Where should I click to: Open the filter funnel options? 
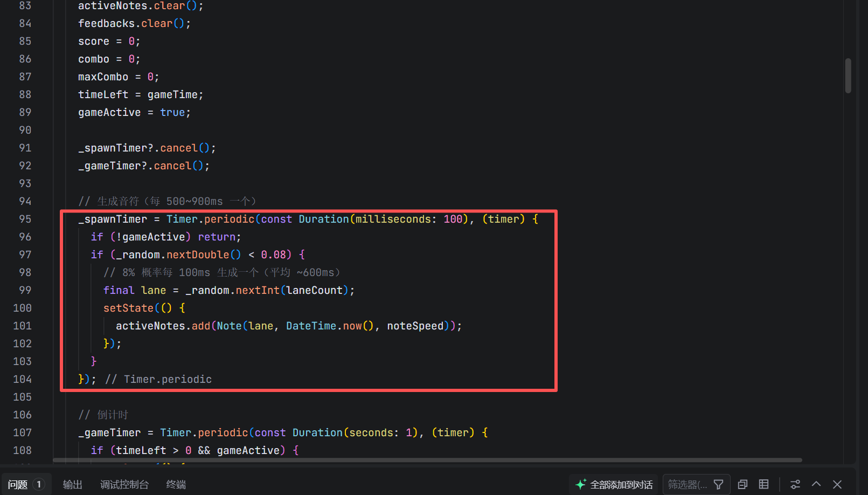(718, 484)
